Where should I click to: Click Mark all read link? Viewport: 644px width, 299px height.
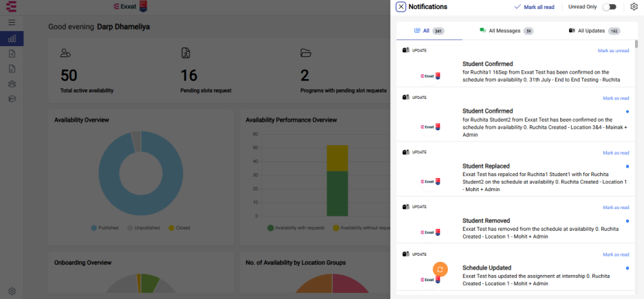click(x=535, y=7)
